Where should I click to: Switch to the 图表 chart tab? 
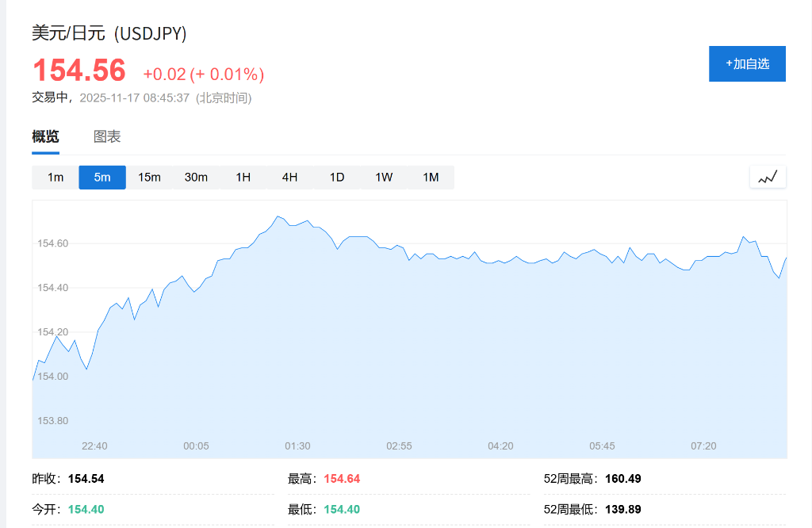coord(107,136)
